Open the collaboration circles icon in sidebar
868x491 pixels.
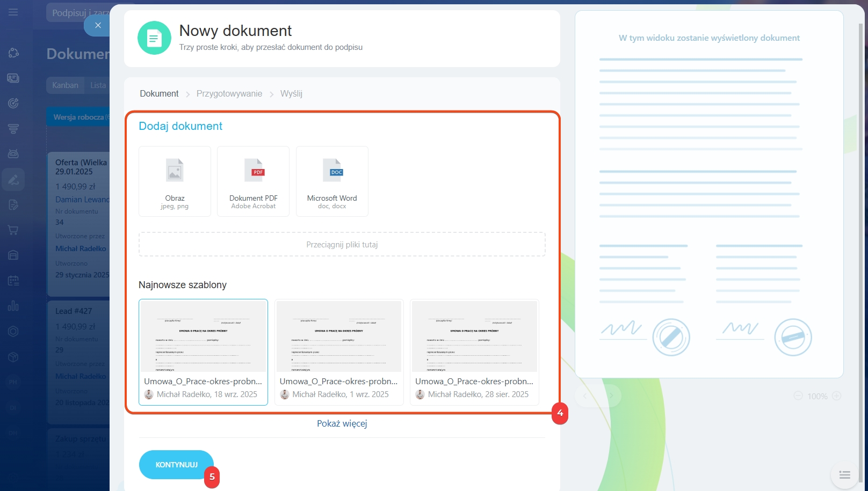pos(13,53)
